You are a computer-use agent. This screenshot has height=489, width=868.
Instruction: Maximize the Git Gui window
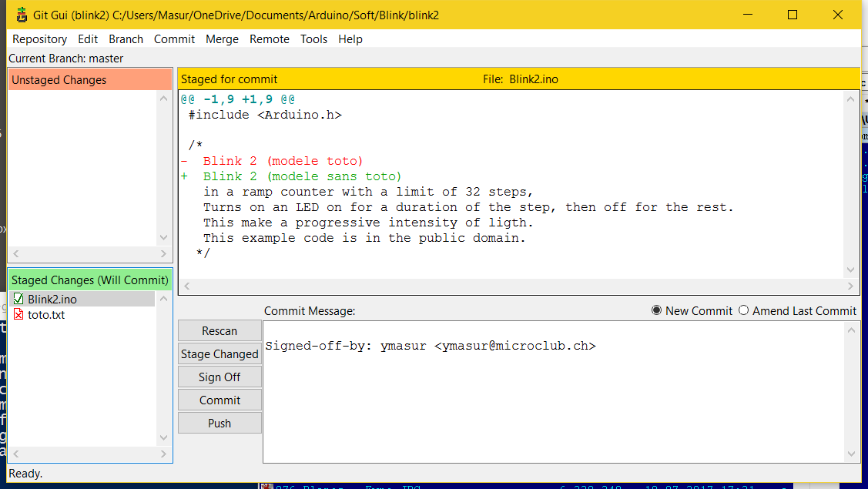[x=793, y=15]
